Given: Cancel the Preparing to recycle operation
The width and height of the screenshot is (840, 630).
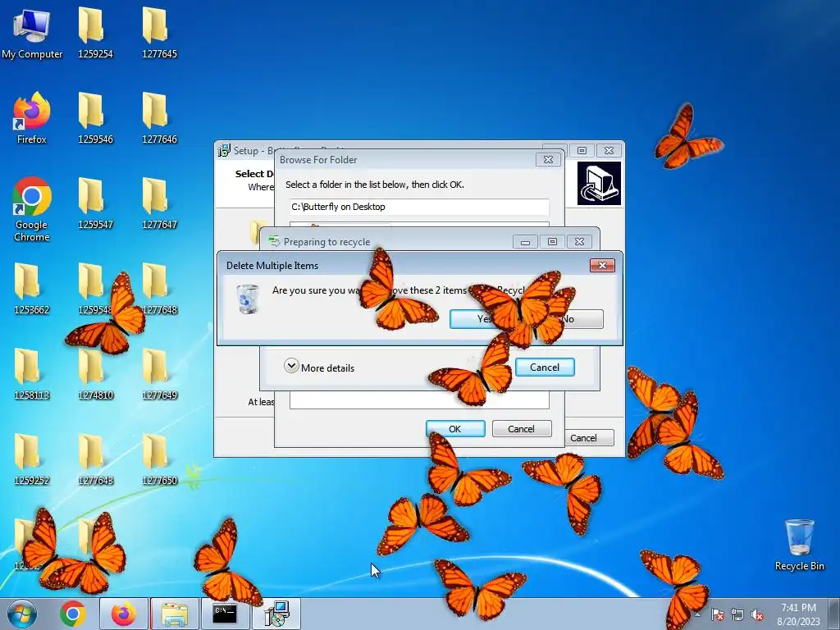Looking at the screenshot, I should click(545, 367).
